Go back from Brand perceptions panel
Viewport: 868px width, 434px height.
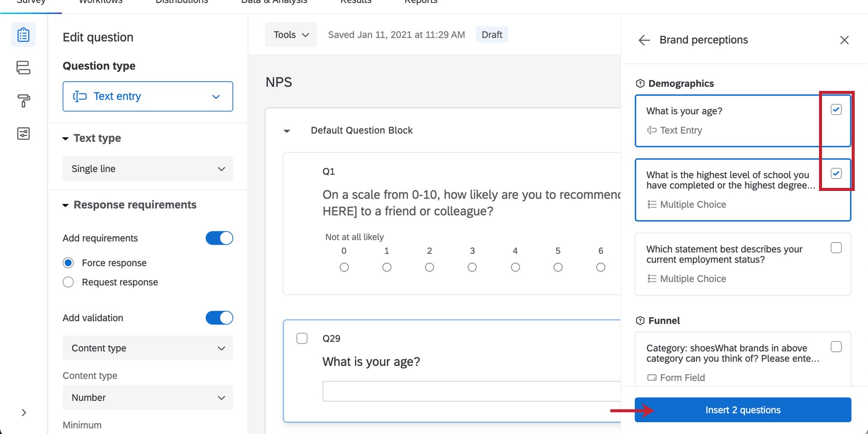click(x=644, y=40)
